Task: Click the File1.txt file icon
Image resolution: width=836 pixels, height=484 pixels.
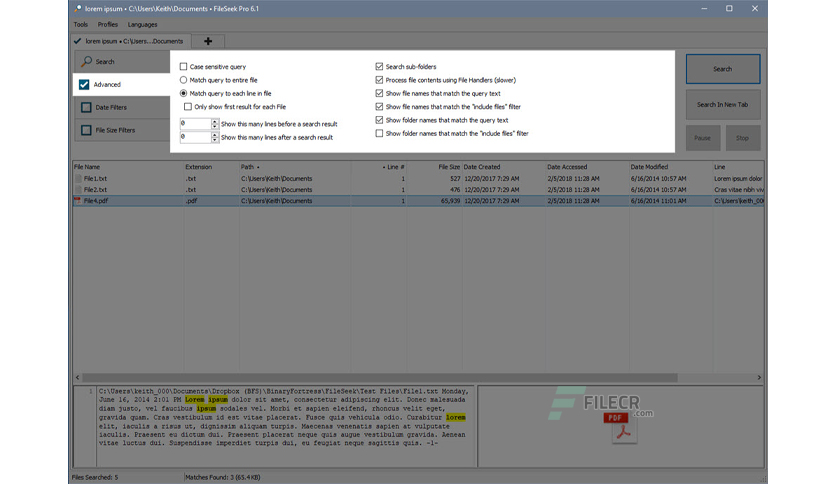Action: click(x=78, y=179)
